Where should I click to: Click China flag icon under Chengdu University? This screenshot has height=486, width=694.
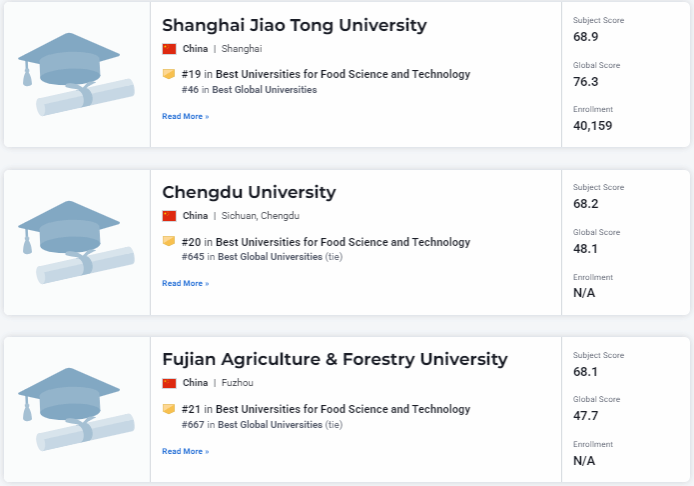169,215
